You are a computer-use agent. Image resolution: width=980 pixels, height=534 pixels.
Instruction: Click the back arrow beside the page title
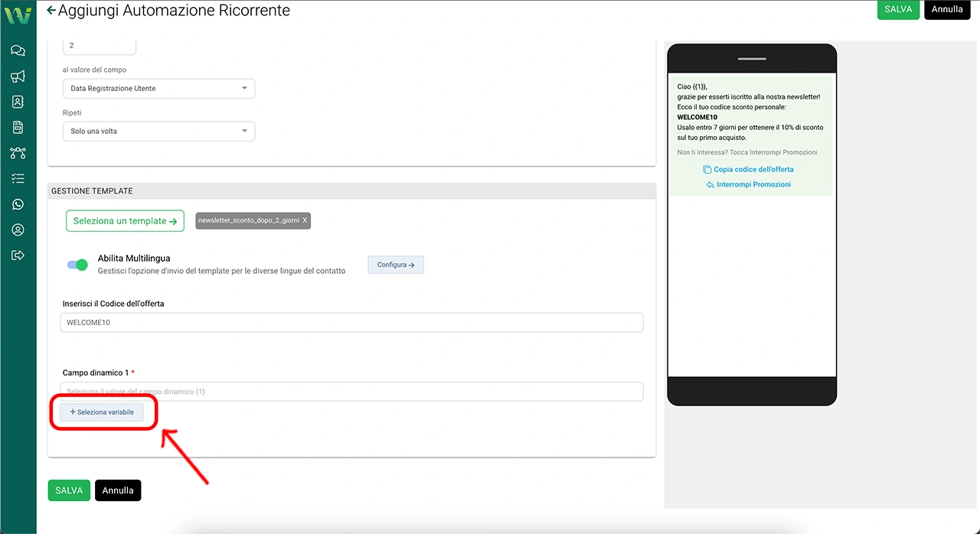point(51,11)
